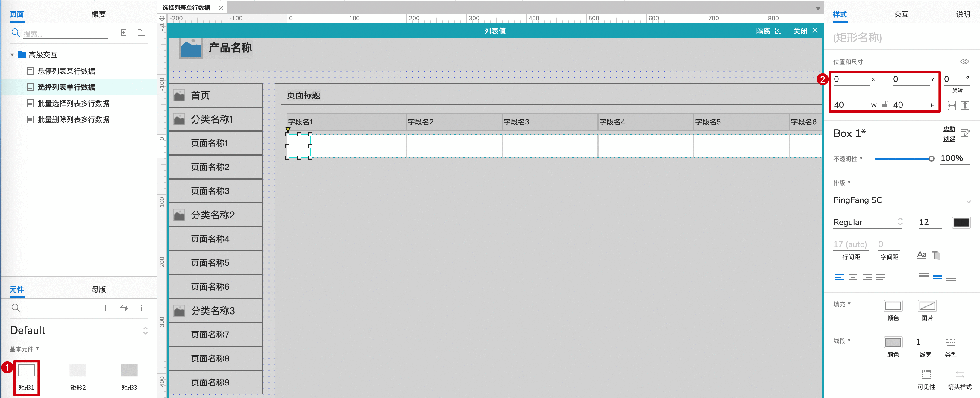This screenshot has height=398, width=980.
Task: Click the 更新 style link
Action: tap(949, 128)
